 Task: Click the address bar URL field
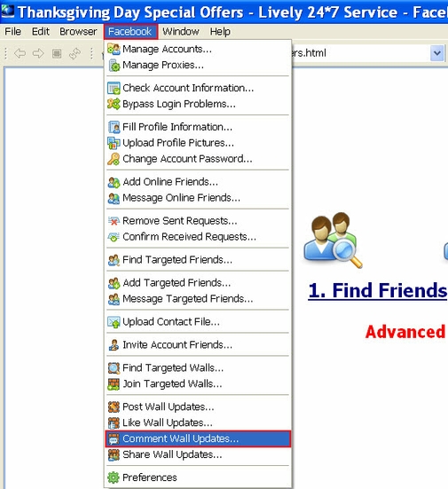[x=360, y=53]
